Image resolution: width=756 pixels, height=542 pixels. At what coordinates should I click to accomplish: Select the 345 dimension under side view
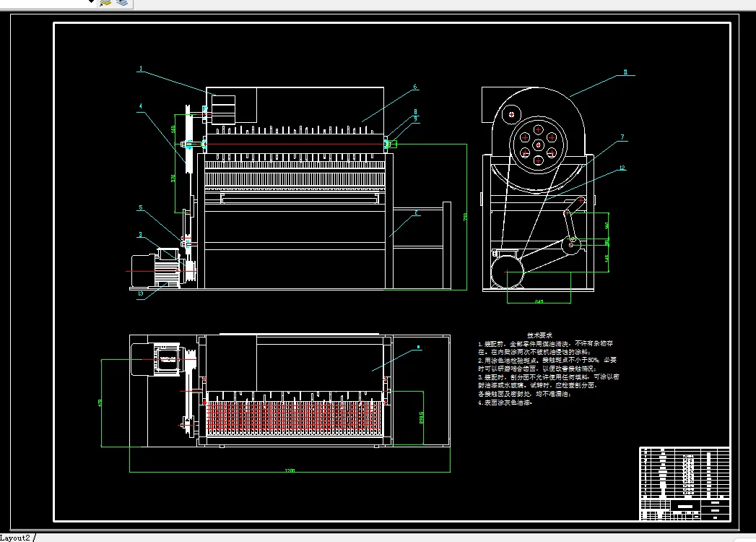coord(539,301)
